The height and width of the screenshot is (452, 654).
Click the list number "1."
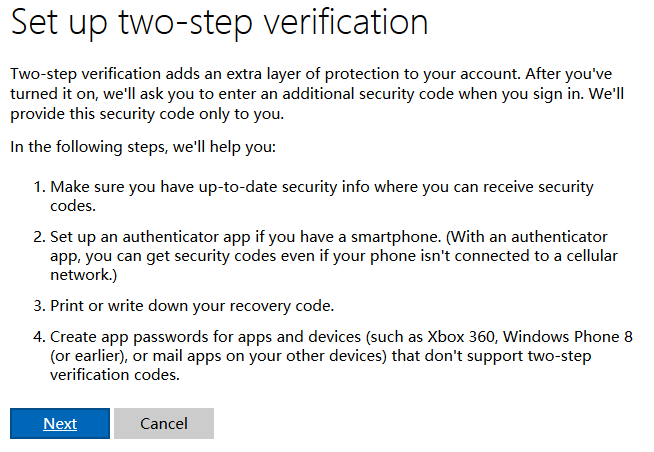point(39,187)
